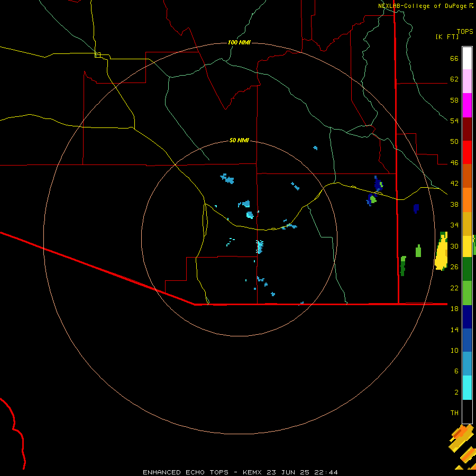Pick the dark maroon legend swatch
Viewport: 476px width, 476px height.
[467, 129]
